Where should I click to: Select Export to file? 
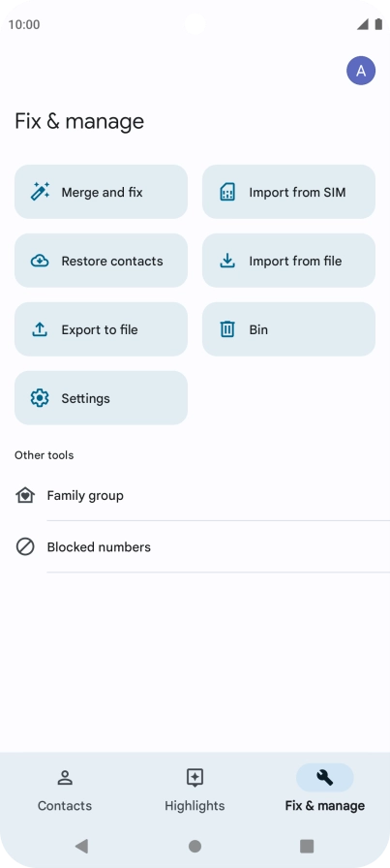coord(101,329)
